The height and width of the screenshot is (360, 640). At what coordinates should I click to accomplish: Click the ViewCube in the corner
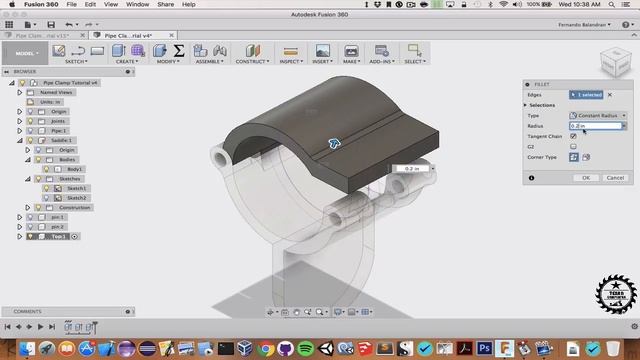click(x=615, y=62)
